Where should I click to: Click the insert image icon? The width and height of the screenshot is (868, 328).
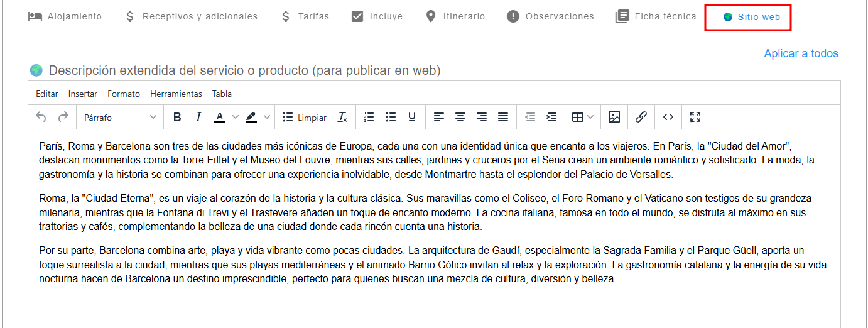[614, 117]
